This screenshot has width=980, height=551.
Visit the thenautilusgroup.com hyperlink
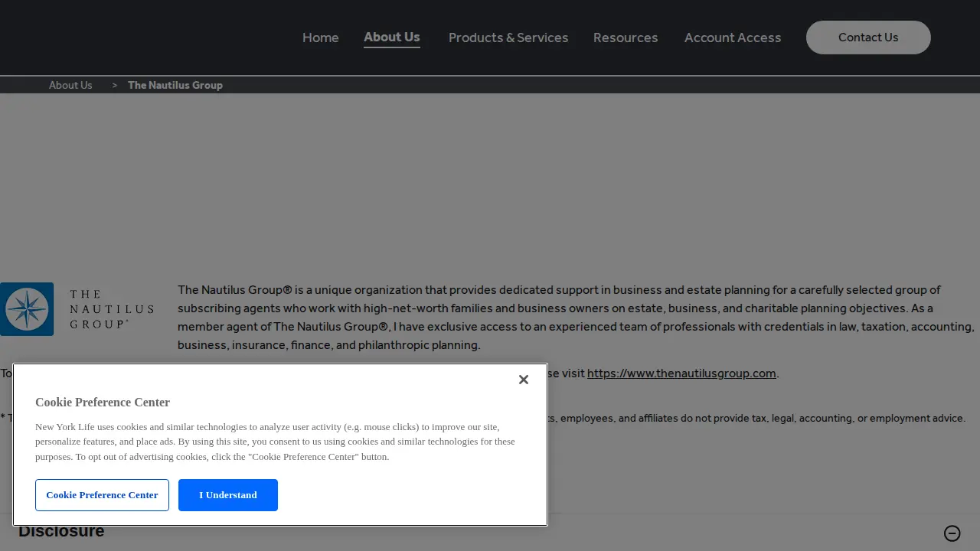click(x=681, y=373)
